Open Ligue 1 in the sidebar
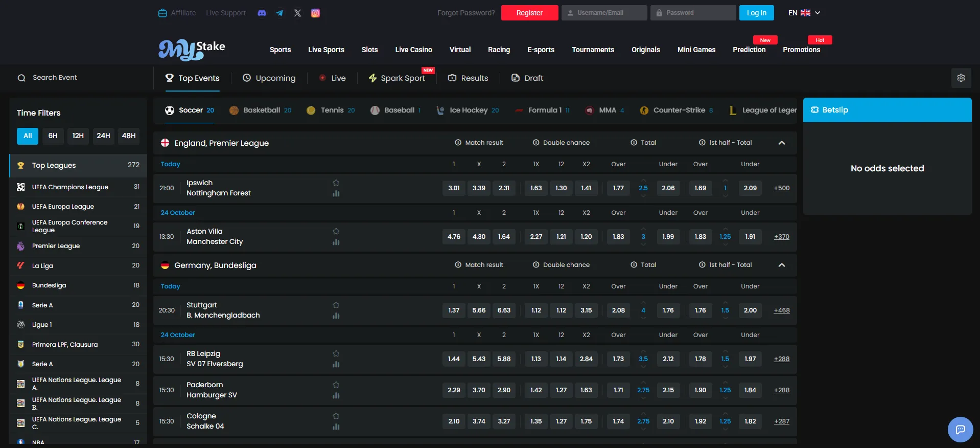The image size is (980, 448). pos(78,324)
